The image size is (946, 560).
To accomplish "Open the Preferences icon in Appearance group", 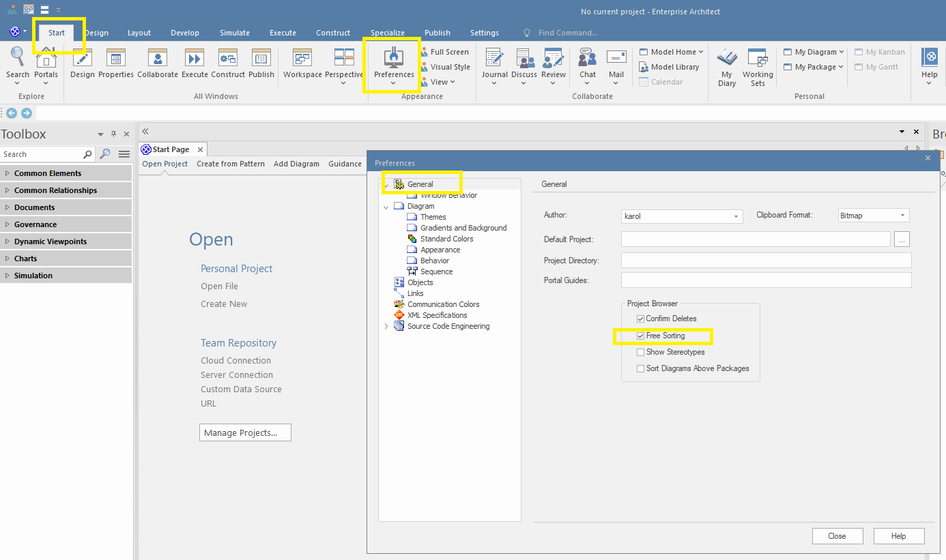I will coord(394,65).
